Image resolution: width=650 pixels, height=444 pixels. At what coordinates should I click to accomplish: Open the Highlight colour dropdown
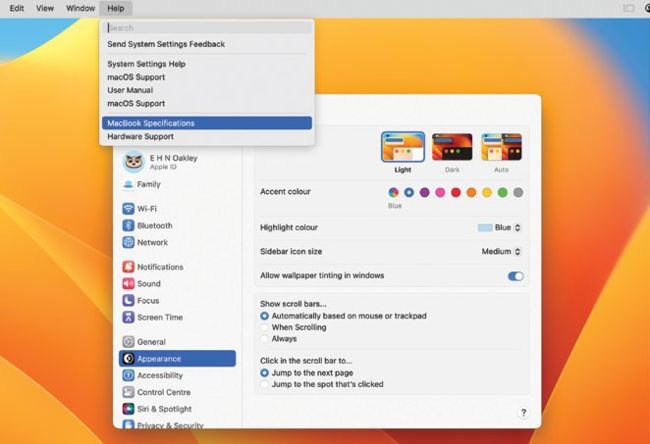click(500, 228)
